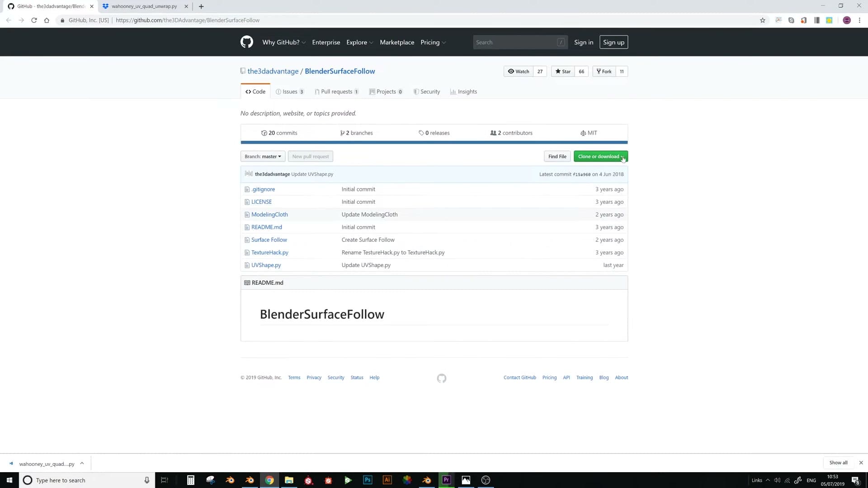Open the Branch: master dropdown
The height and width of the screenshot is (488, 868).
pyautogui.click(x=263, y=156)
